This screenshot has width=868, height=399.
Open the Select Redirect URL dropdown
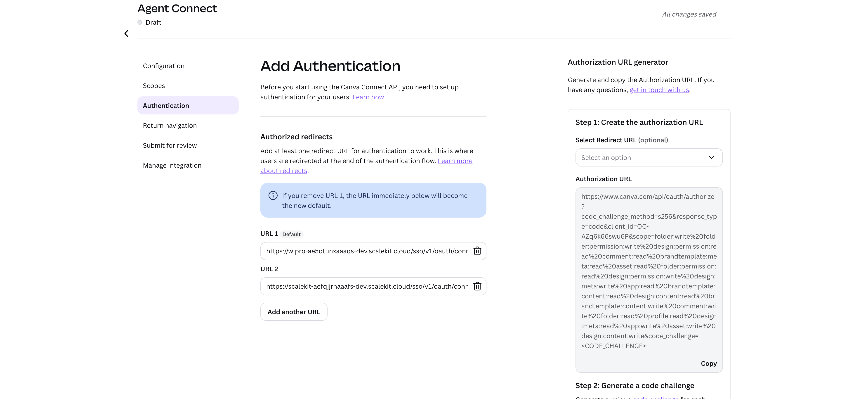[649, 157]
